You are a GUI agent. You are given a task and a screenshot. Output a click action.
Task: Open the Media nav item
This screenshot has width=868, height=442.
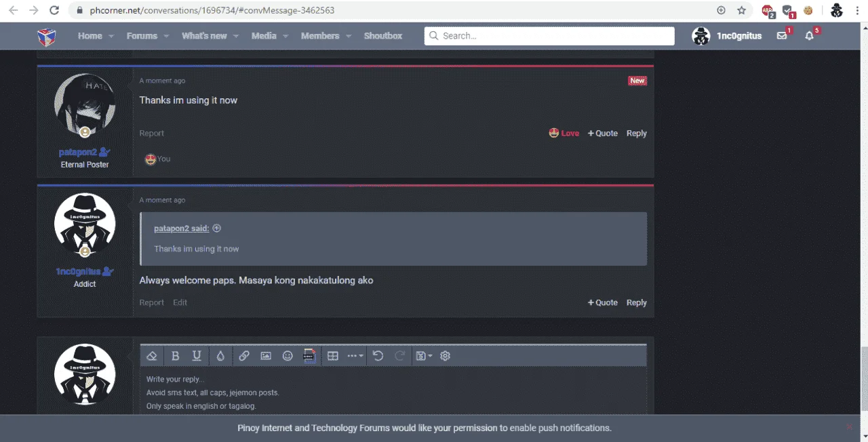coord(264,36)
